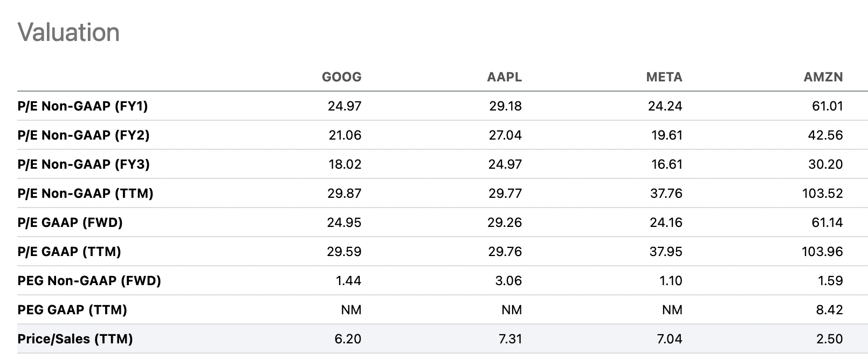Click META P/E GAAP TTM value 37.95
868x359 pixels.
[666, 252]
